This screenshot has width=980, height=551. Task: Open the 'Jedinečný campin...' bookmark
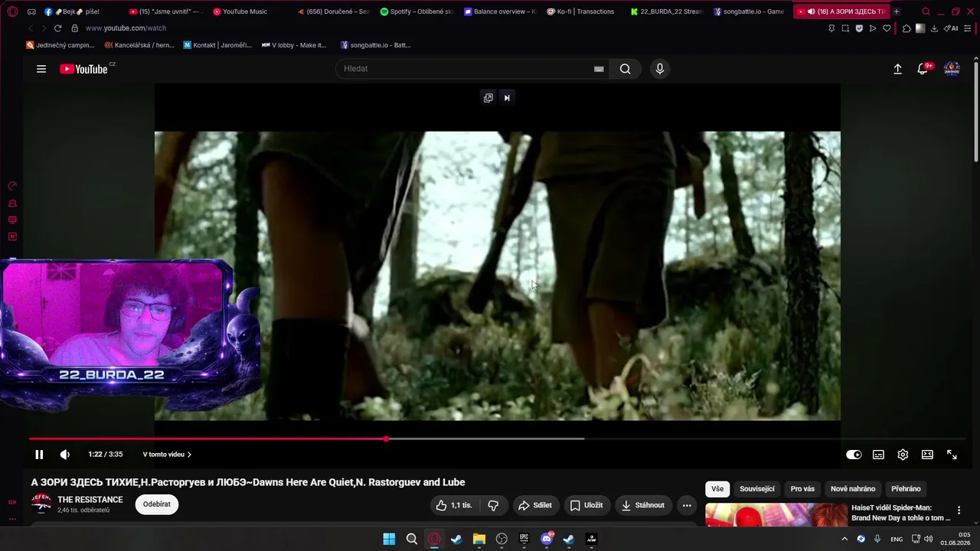click(x=60, y=45)
